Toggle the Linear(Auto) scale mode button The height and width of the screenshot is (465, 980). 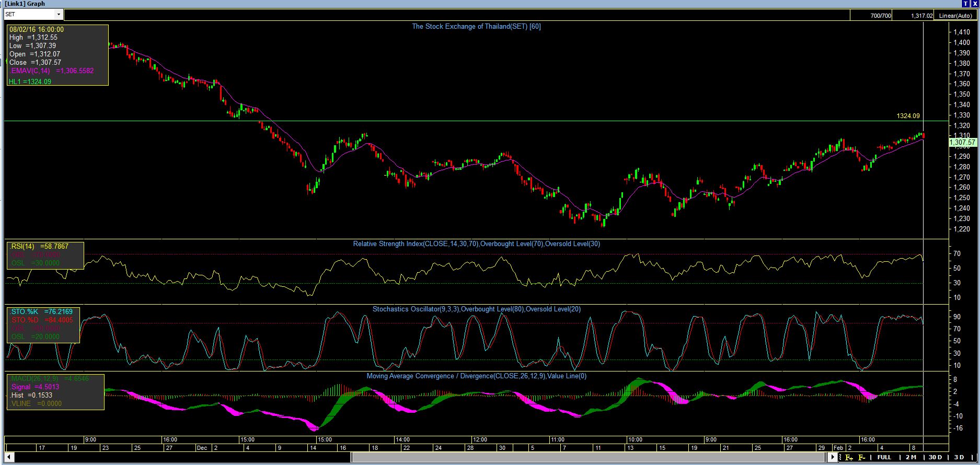pos(956,16)
